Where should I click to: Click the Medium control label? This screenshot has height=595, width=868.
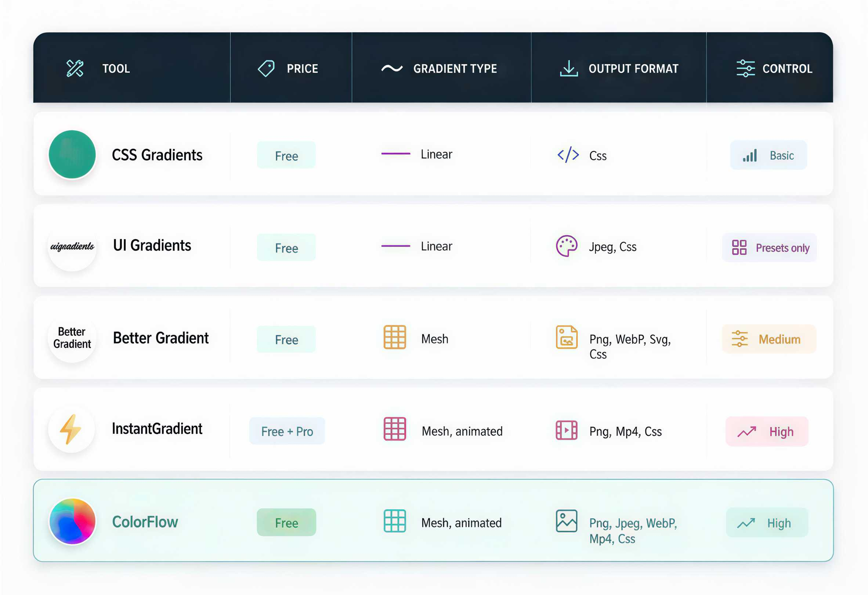point(780,339)
